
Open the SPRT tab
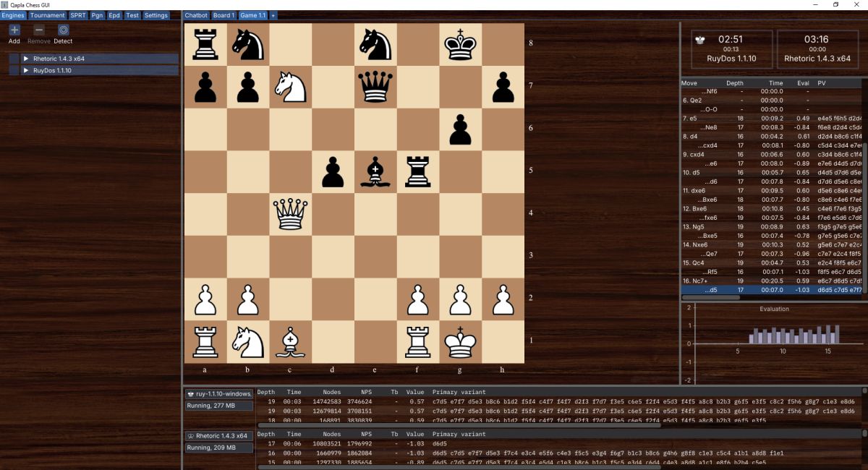(x=77, y=15)
